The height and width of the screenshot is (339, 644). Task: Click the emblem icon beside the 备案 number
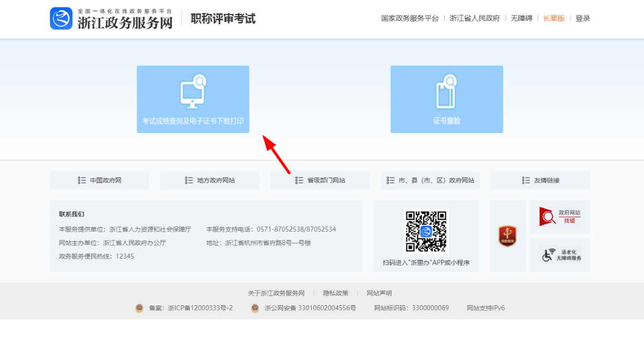click(140, 308)
